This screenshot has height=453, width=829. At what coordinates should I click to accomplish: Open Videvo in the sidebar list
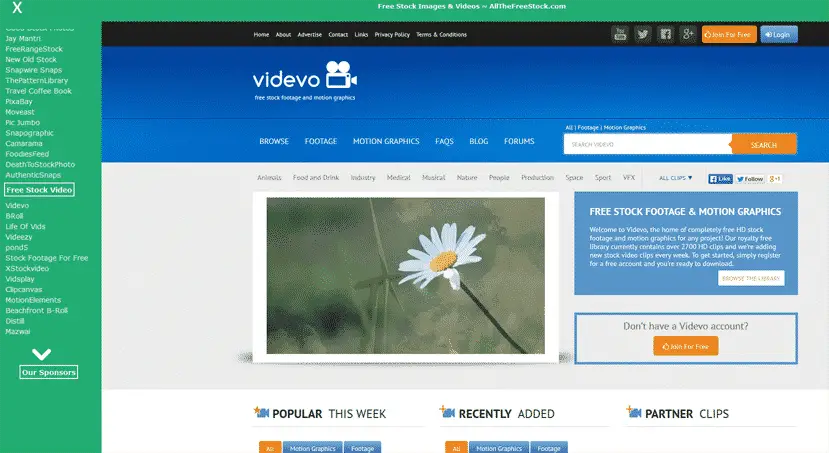[x=17, y=205]
